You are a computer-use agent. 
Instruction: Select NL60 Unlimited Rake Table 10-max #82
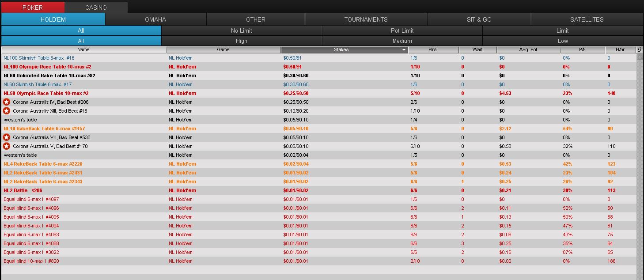pos(318,76)
